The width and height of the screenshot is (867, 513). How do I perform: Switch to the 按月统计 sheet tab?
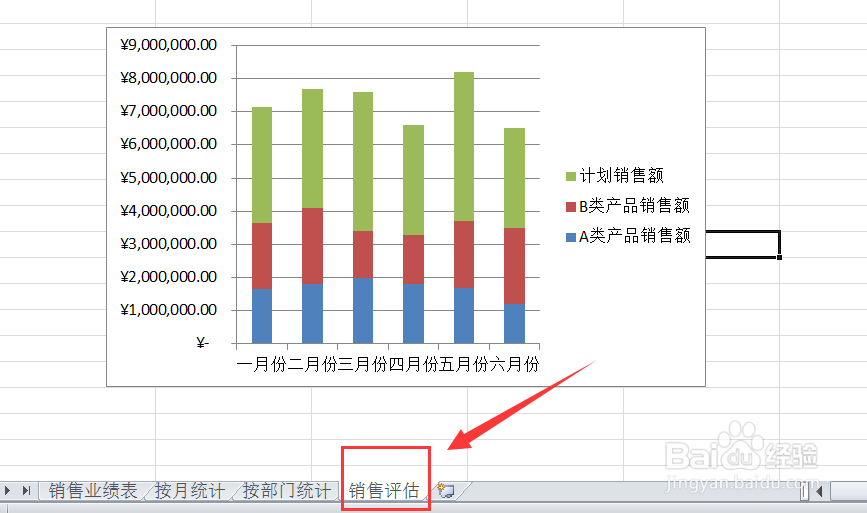point(190,490)
